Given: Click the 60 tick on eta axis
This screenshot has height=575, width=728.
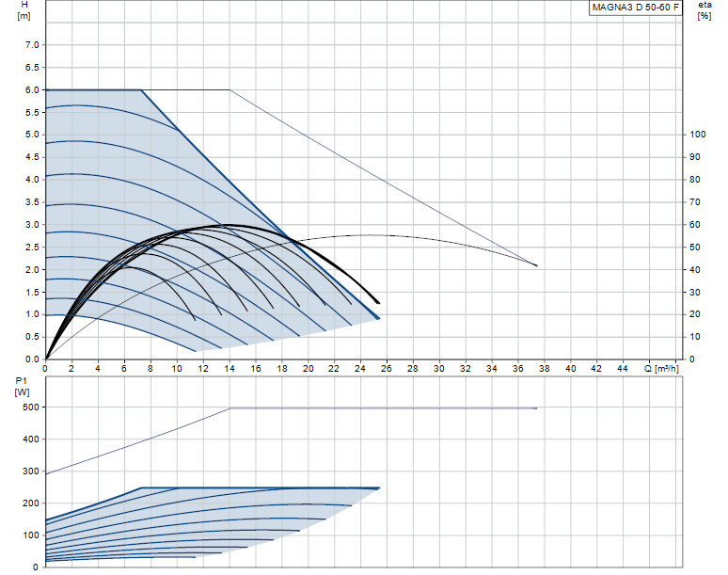Looking at the screenshot, I should [695, 224].
